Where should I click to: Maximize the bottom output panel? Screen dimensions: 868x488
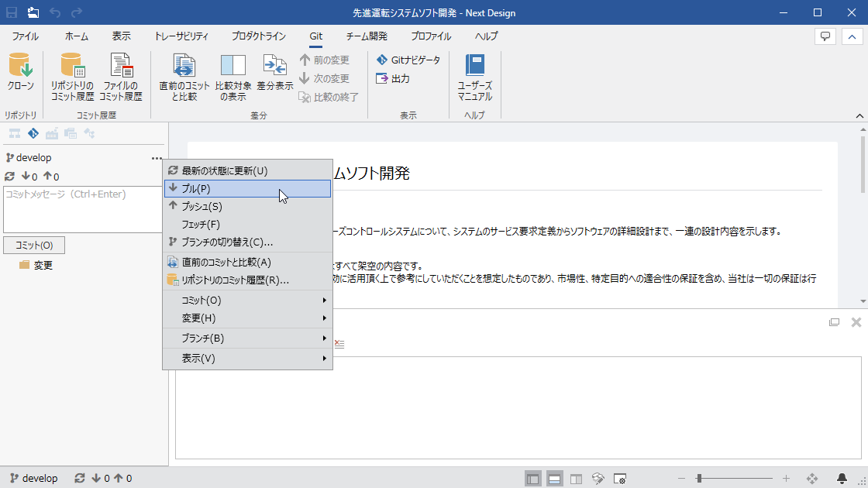click(834, 322)
